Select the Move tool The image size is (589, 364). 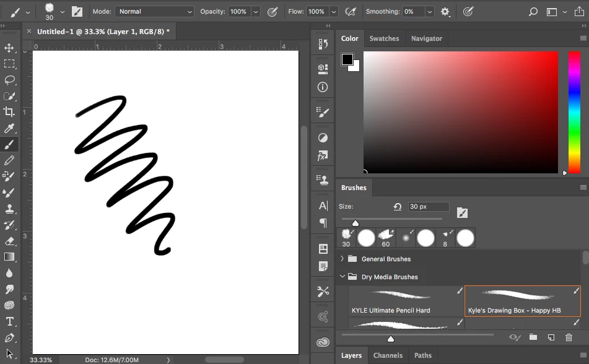9,48
